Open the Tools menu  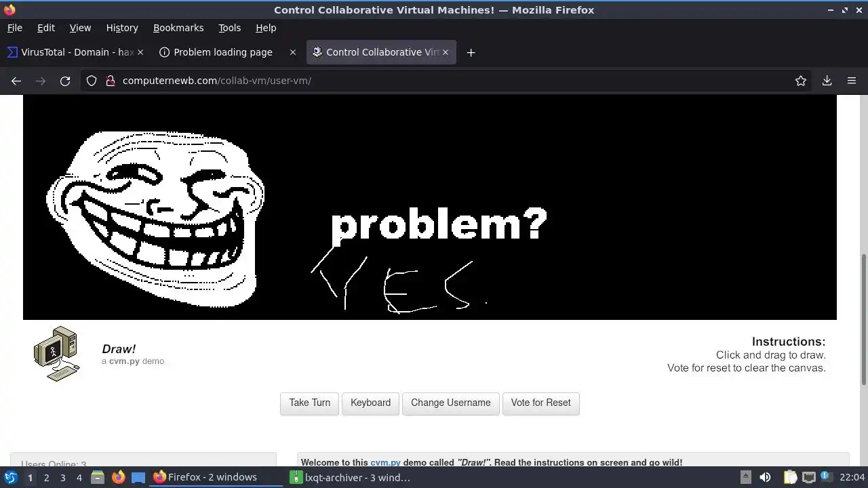[230, 28]
